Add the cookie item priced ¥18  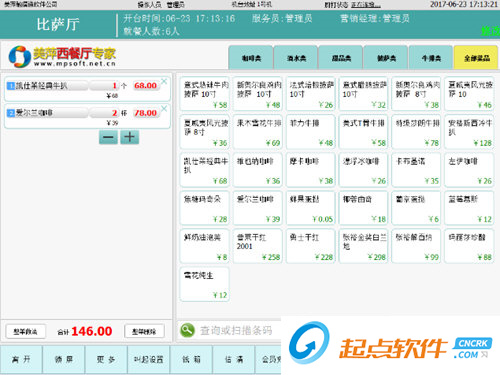coord(363,208)
